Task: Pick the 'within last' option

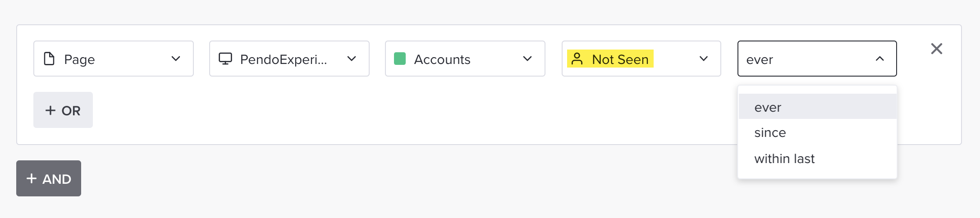Action: 784,159
